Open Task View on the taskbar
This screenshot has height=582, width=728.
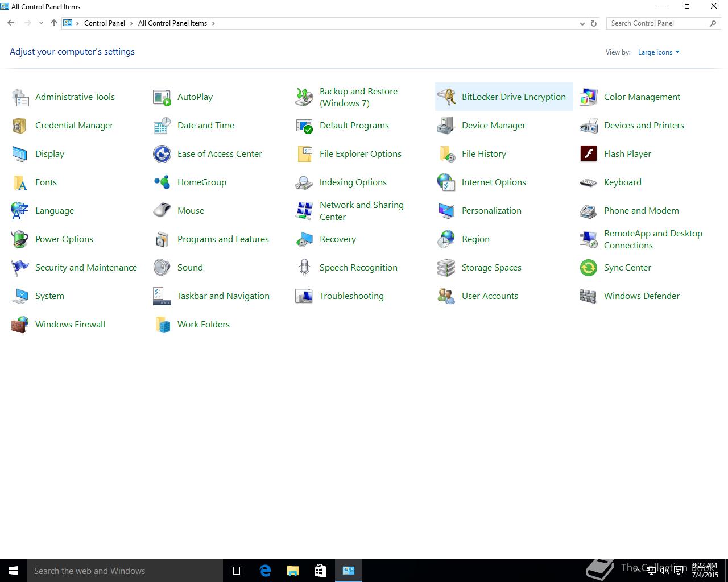(237, 571)
